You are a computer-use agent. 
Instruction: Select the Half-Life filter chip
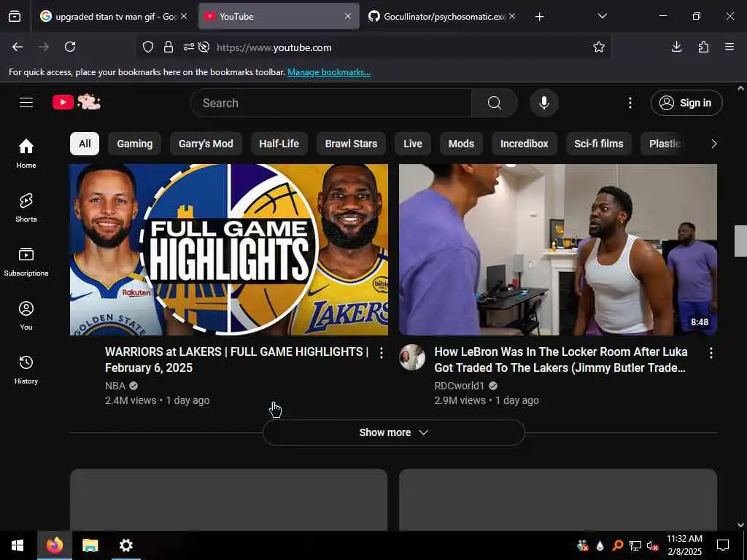(x=279, y=144)
